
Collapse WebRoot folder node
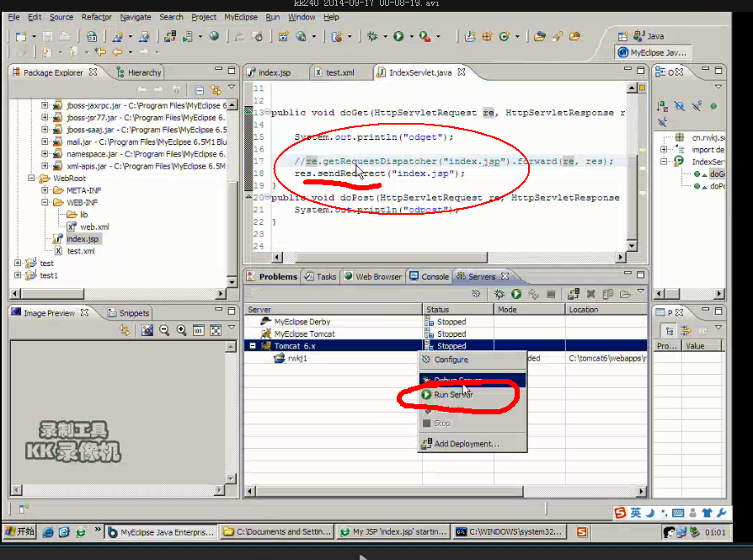[x=31, y=179]
